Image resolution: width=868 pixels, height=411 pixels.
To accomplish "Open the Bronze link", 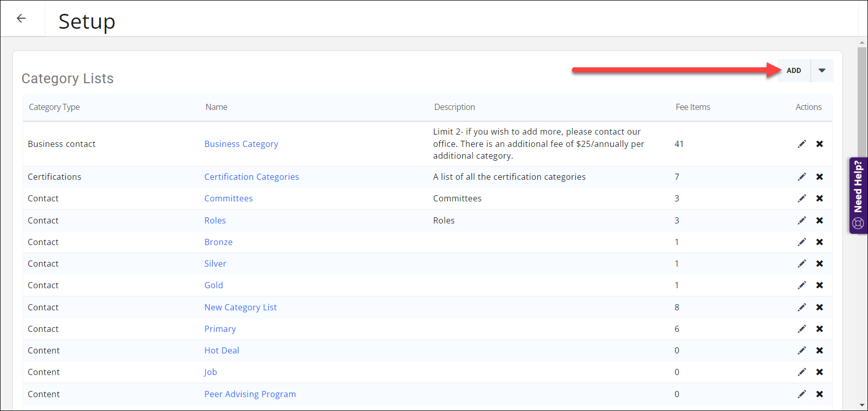I will [x=219, y=242].
